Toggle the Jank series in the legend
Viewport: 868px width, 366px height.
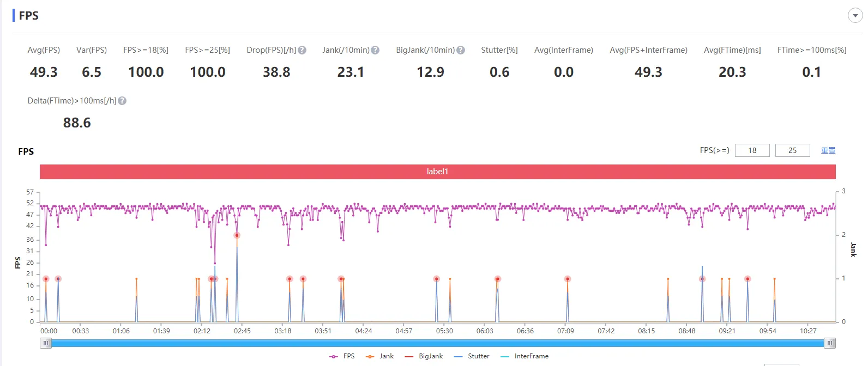pos(379,356)
